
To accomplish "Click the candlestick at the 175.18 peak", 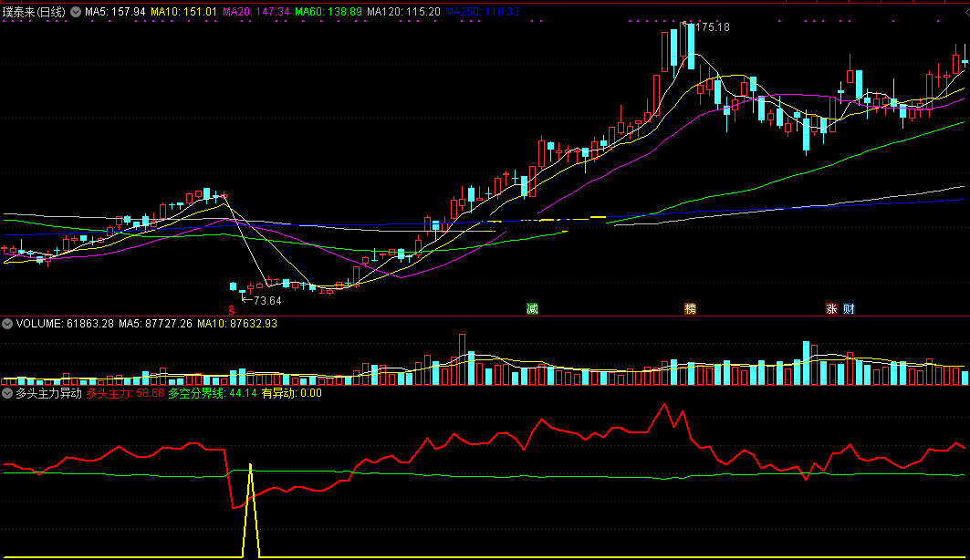I will [683, 40].
